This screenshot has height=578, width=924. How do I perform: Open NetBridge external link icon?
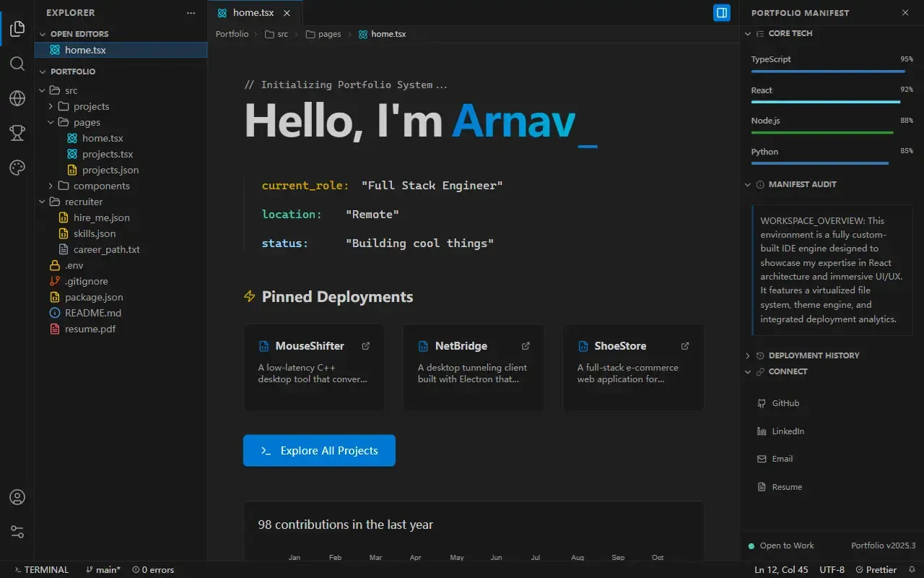coord(526,346)
